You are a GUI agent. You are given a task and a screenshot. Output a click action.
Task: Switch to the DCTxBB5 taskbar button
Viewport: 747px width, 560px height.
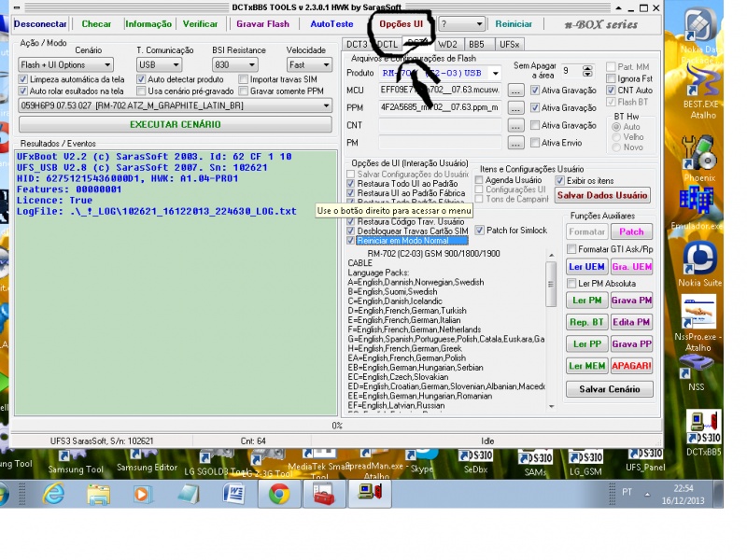click(x=370, y=494)
